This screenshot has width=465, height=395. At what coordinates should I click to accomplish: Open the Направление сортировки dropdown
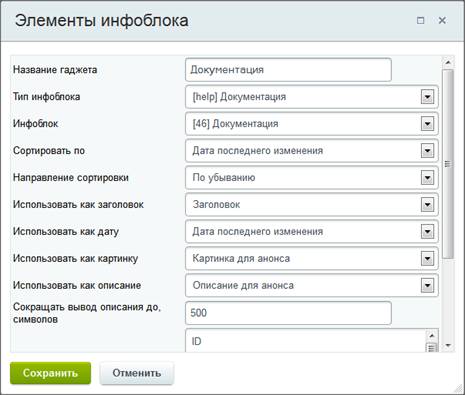pos(312,178)
